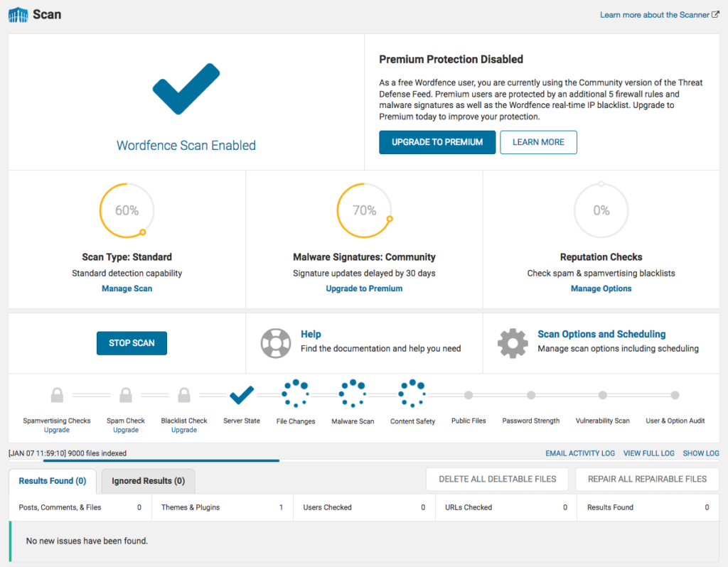Click the 'URLs Checked' counter
Image resolution: width=728 pixels, height=567 pixels.
[x=506, y=507]
